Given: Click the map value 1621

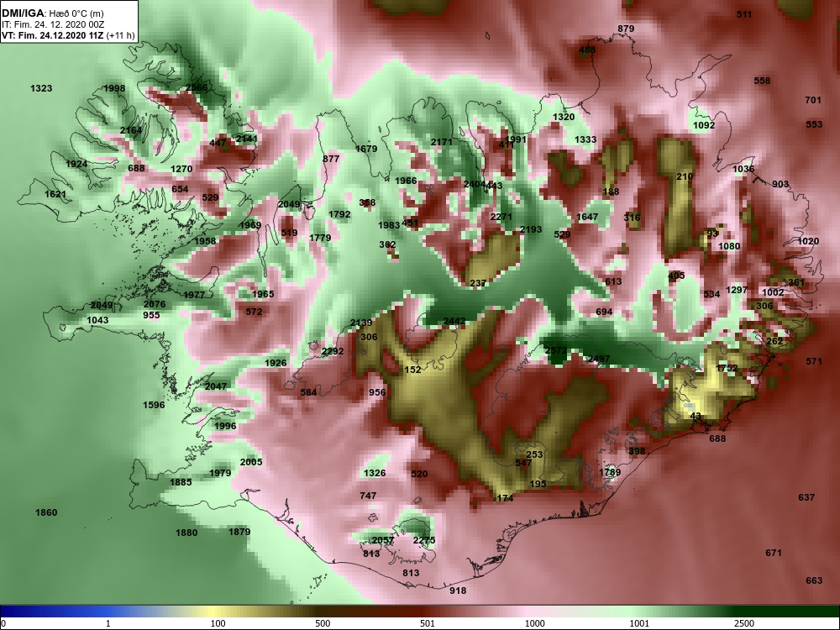Looking at the screenshot, I should click(x=55, y=195).
